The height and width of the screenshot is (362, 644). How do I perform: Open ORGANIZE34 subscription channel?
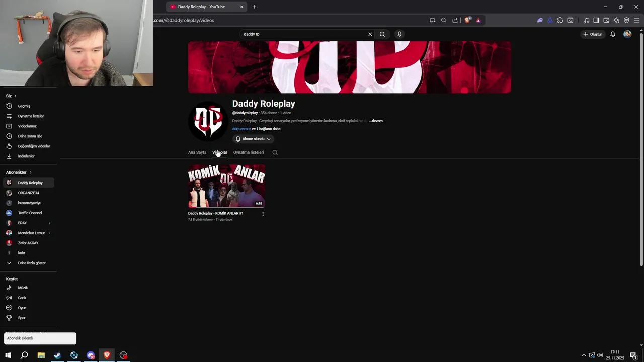[x=28, y=193]
